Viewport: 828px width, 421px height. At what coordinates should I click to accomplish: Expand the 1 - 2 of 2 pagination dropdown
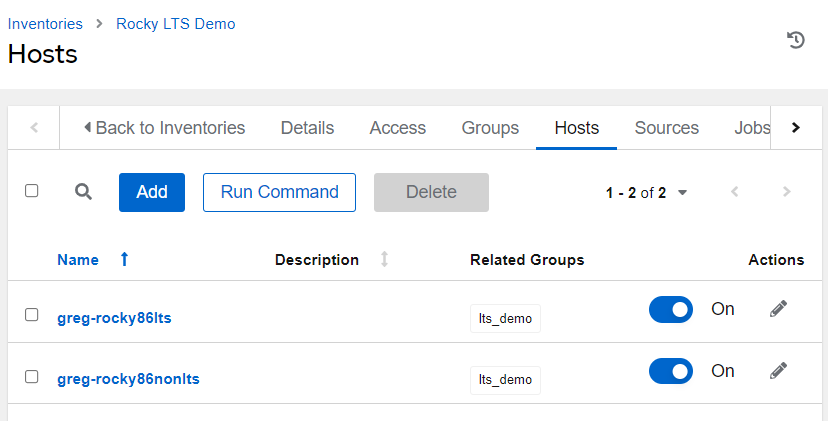coord(682,193)
